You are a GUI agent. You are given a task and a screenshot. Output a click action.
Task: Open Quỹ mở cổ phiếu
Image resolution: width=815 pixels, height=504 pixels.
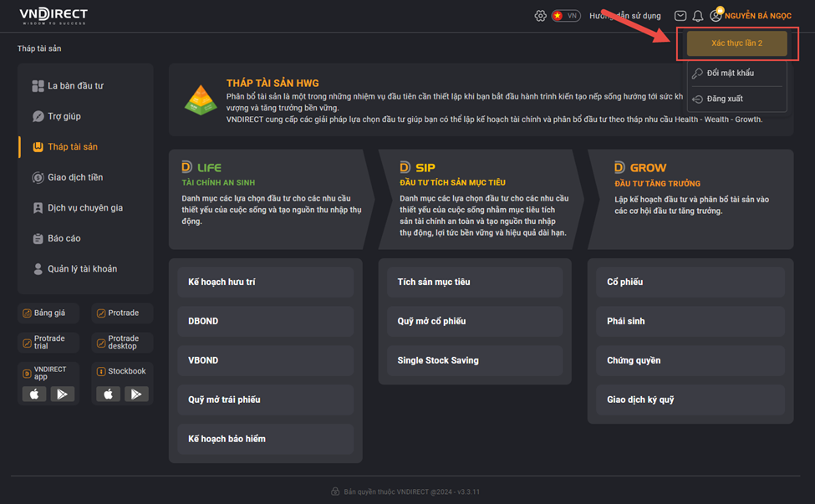pyautogui.click(x=475, y=321)
